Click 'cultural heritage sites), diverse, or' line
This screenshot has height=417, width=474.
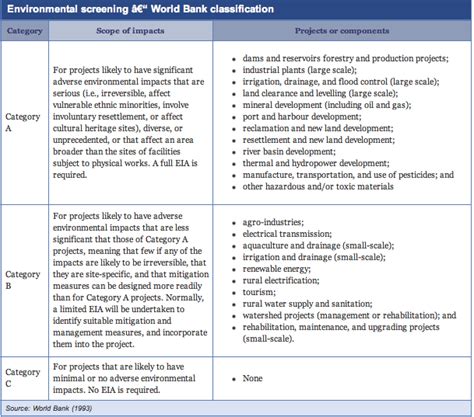(x=118, y=128)
